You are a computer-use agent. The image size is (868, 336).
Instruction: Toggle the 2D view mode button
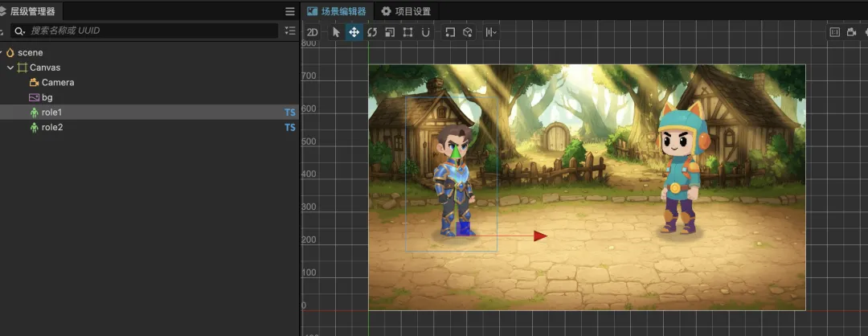click(x=312, y=32)
